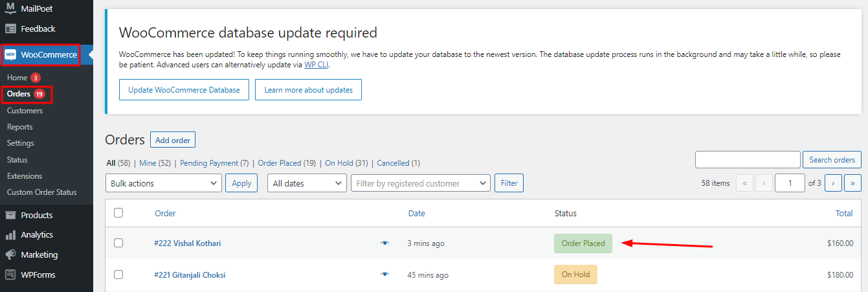The width and height of the screenshot is (868, 292).
Task: Open the Reports submenu item
Action: coord(19,127)
